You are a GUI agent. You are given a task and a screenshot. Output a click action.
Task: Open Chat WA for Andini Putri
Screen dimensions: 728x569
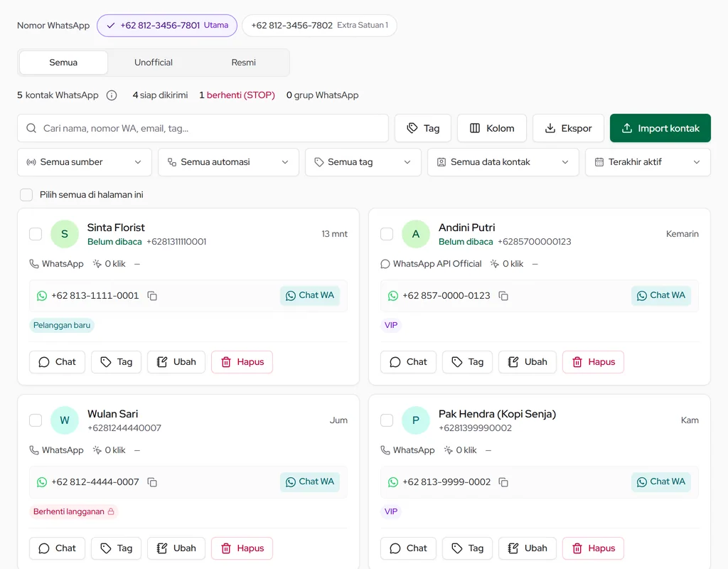coord(661,295)
